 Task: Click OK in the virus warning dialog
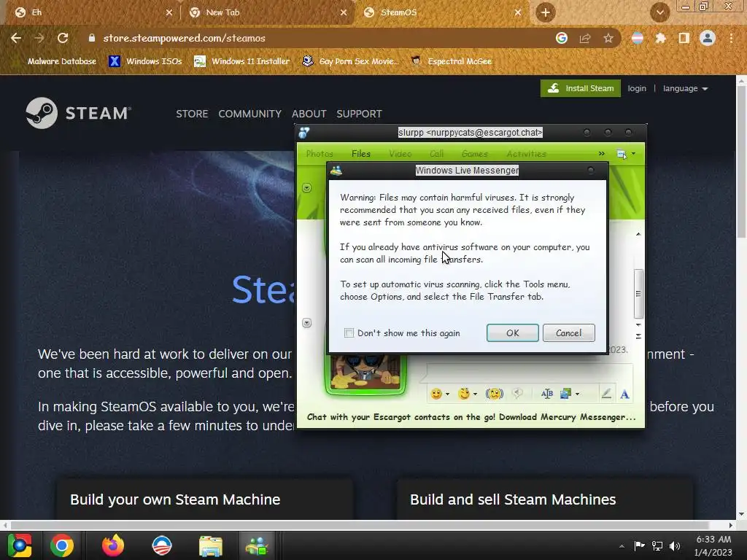[x=512, y=332]
